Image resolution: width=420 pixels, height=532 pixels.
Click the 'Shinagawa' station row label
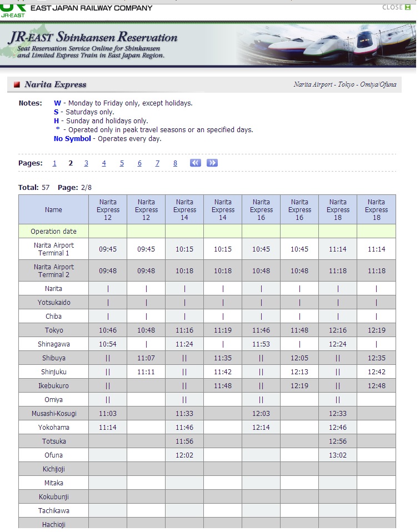coord(54,344)
